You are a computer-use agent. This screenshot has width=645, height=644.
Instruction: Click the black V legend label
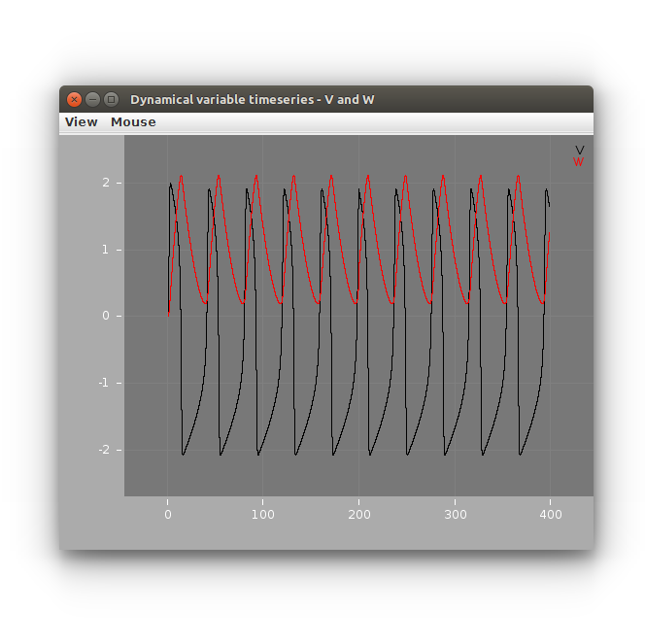[x=580, y=150]
